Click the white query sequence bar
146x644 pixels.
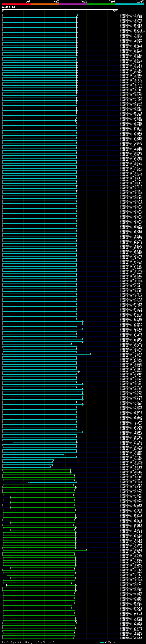pyautogui.click(x=60, y=10)
